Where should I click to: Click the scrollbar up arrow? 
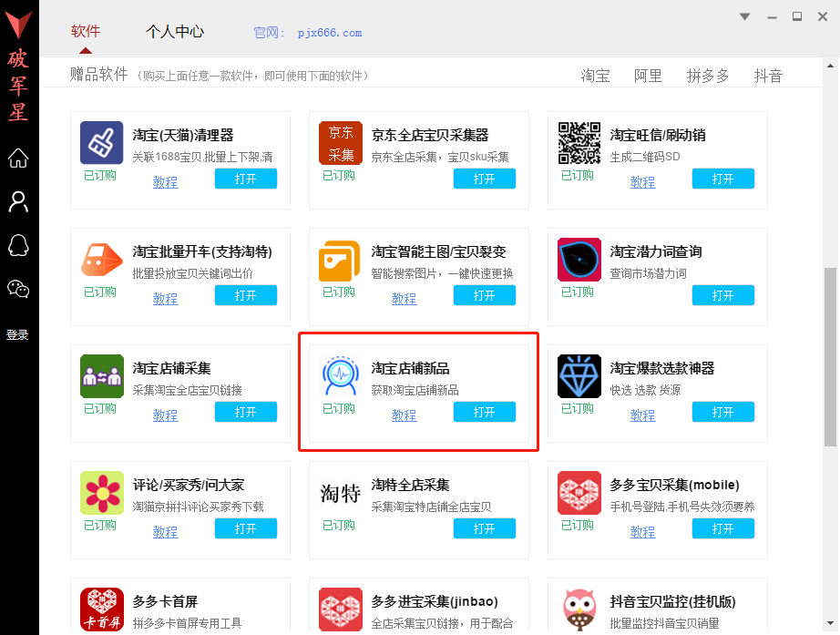pyautogui.click(x=830, y=66)
